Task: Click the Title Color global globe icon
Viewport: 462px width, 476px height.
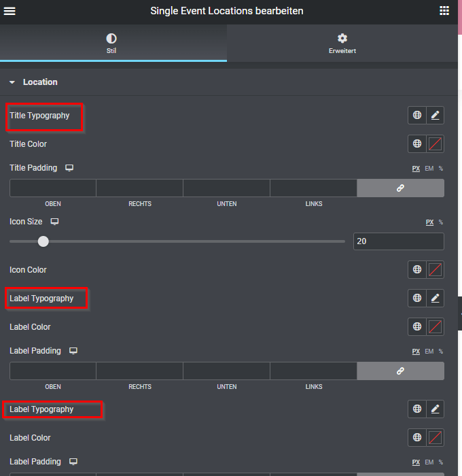Action: (x=416, y=144)
